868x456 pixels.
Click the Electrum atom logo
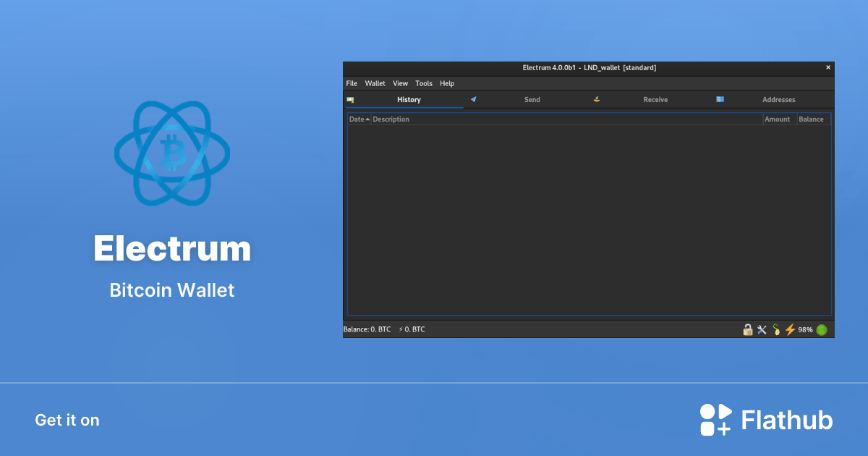[172, 153]
